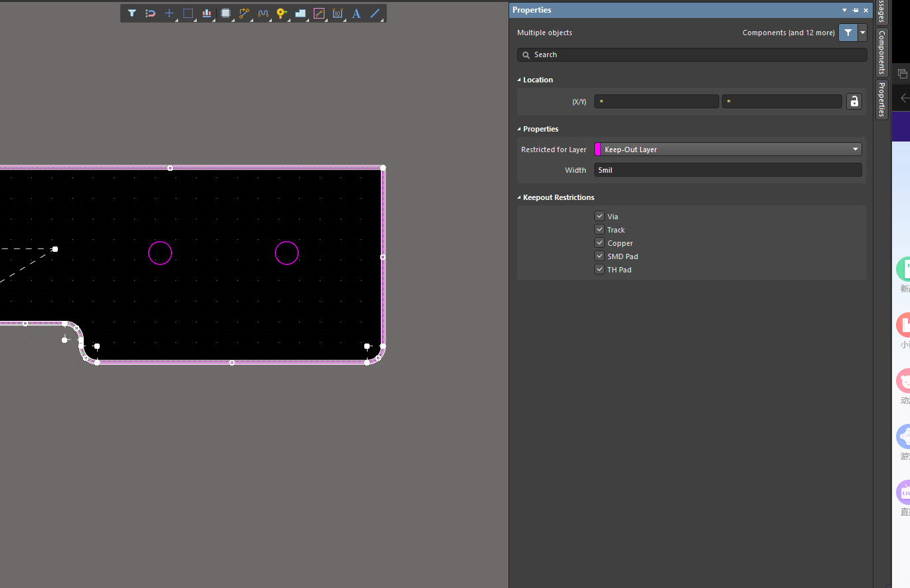This screenshot has height=588, width=910.
Task: Click the Search field in Properties panel
Action: (692, 54)
